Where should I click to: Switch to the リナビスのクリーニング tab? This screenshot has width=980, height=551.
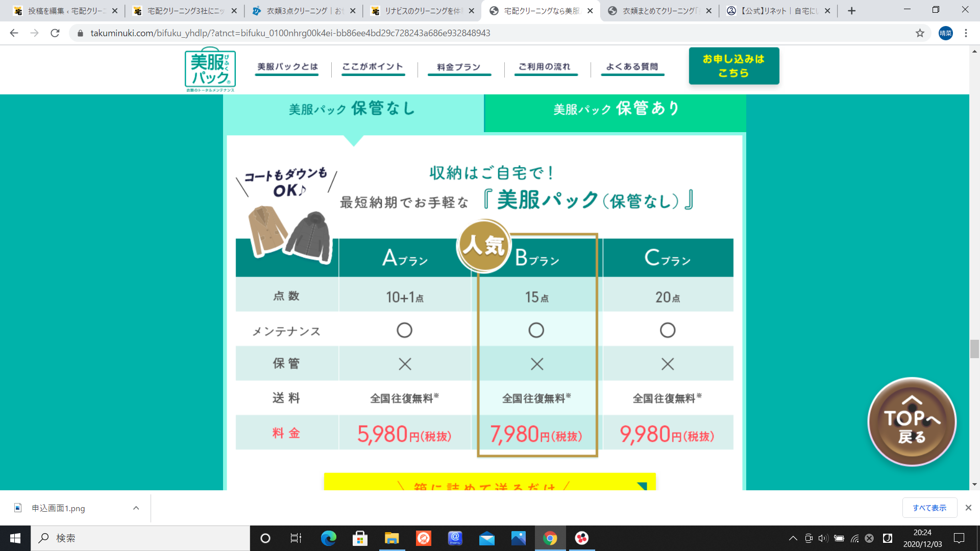pos(423,11)
